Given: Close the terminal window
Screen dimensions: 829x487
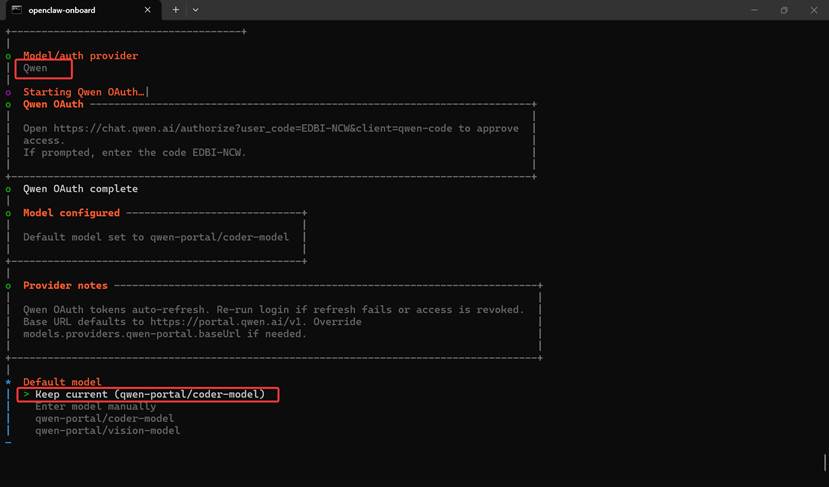Looking at the screenshot, I should pos(814,10).
